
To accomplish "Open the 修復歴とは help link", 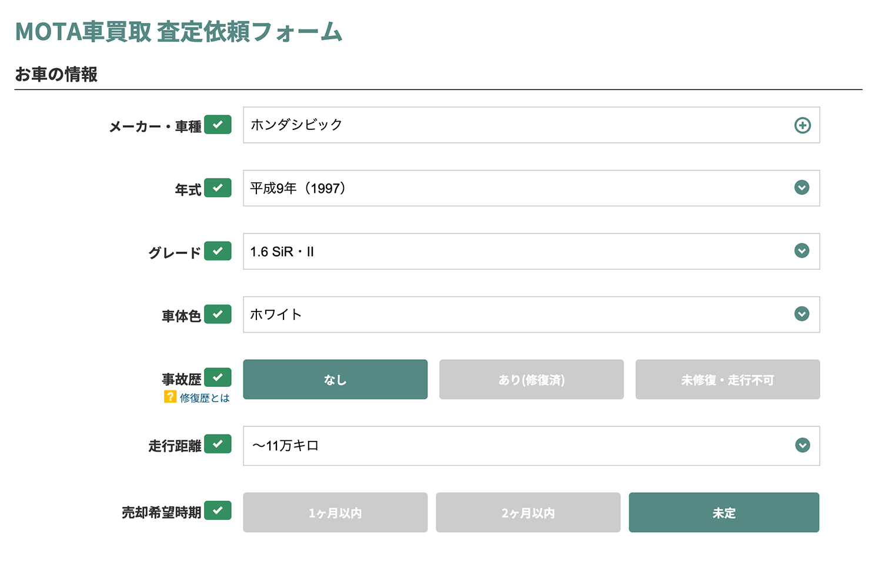I will (x=205, y=398).
